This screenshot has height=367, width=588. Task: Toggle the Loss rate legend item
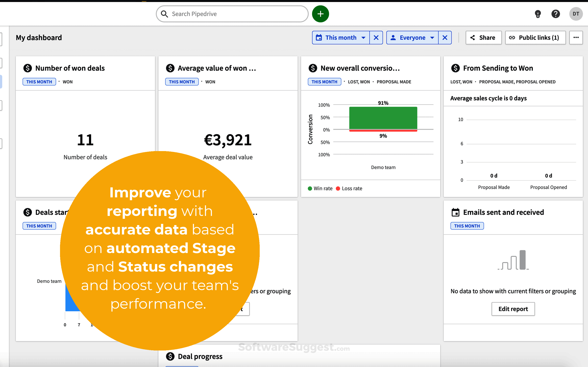click(x=349, y=188)
